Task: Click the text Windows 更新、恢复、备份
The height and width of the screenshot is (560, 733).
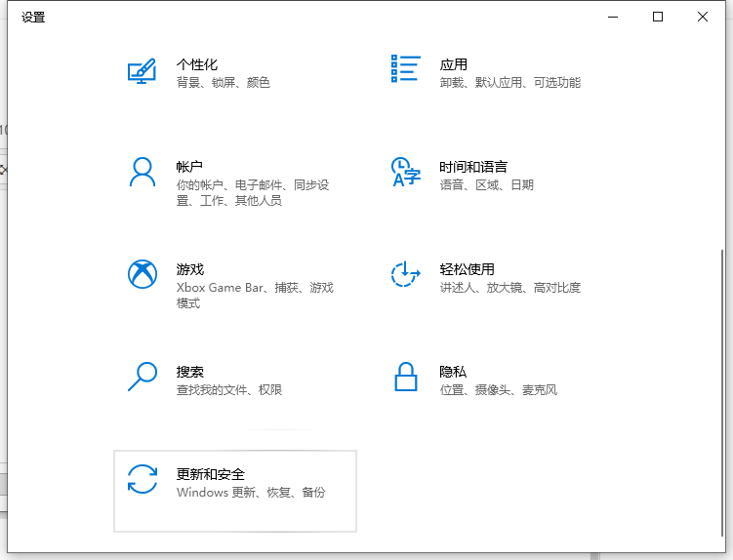Action: [x=251, y=493]
